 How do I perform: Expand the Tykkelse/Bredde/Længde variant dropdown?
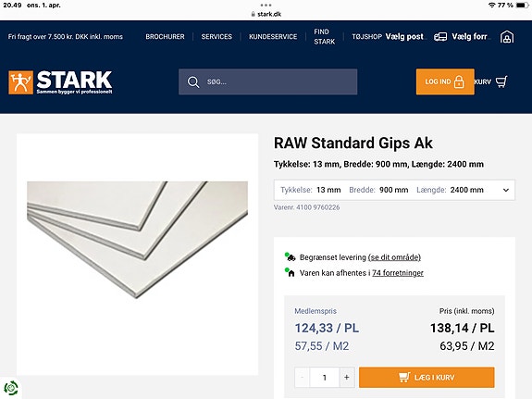[x=394, y=190]
